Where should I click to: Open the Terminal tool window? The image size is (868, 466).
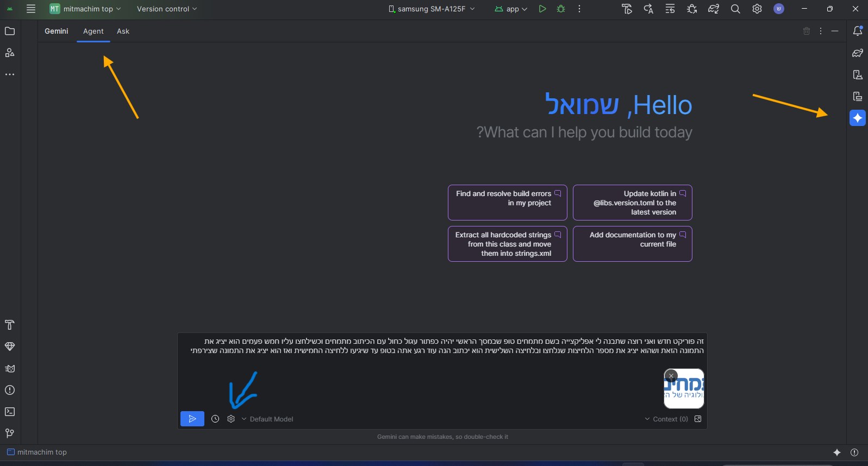click(x=10, y=412)
